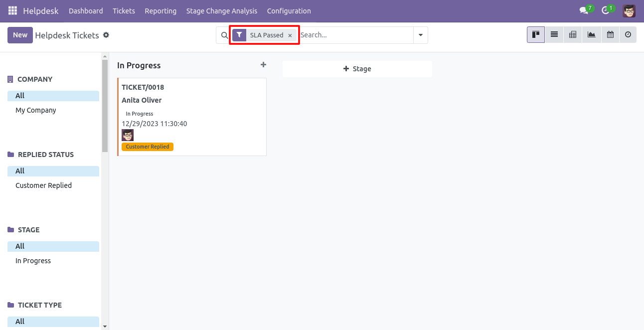Remove the SLA Passed filter
This screenshot has height=330, width=644.
[x=290, y=35]
